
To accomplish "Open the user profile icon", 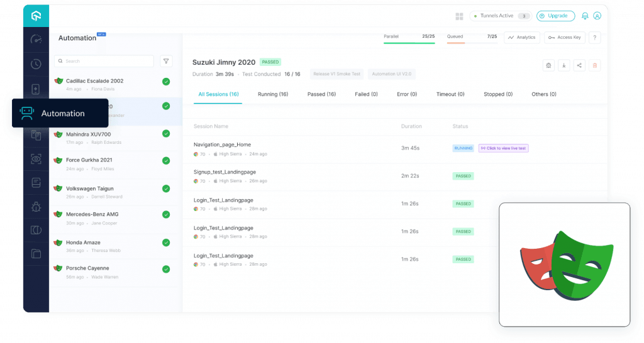I will coord(597,16).
